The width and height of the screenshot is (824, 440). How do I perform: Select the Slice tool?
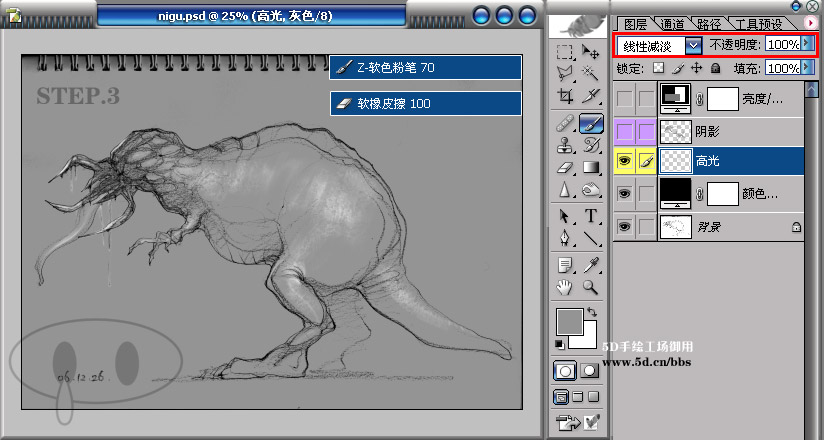[591, 96]
